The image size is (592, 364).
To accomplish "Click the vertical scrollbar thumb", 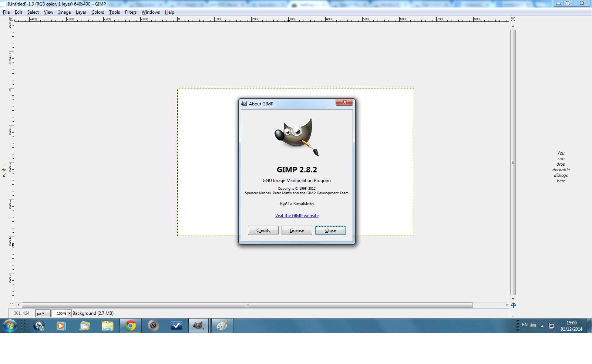I will pos(513,162).
